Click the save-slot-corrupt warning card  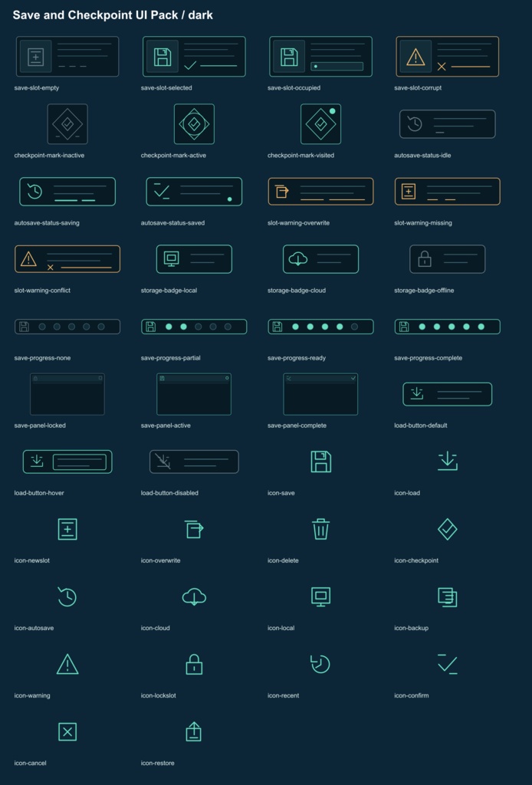pos(448,56)
